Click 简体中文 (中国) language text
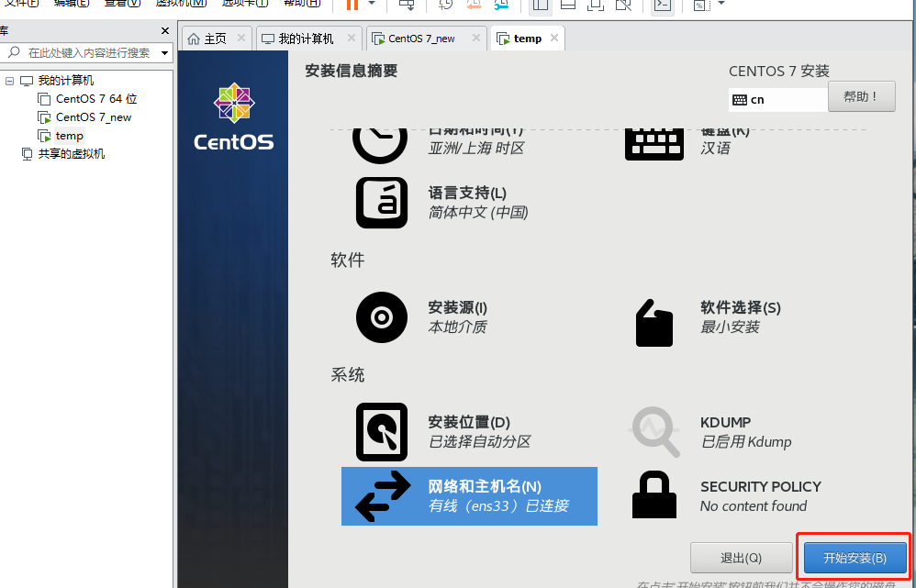 (478, 212)
